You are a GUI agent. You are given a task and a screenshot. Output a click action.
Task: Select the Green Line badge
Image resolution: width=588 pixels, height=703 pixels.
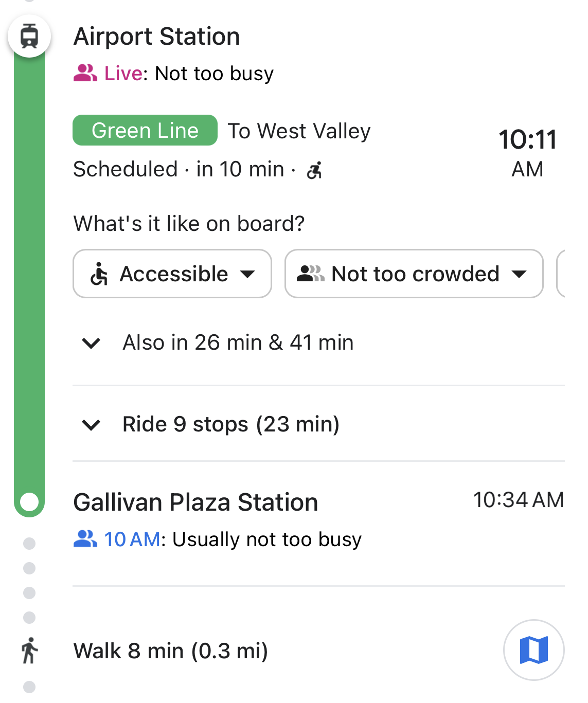click(145, 130)
